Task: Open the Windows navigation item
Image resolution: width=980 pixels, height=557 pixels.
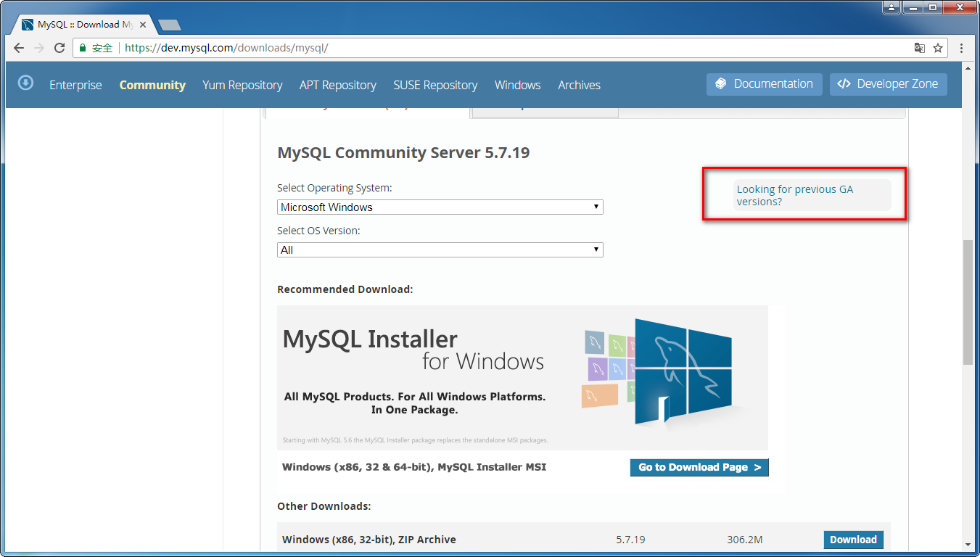Action: (518, 85)
